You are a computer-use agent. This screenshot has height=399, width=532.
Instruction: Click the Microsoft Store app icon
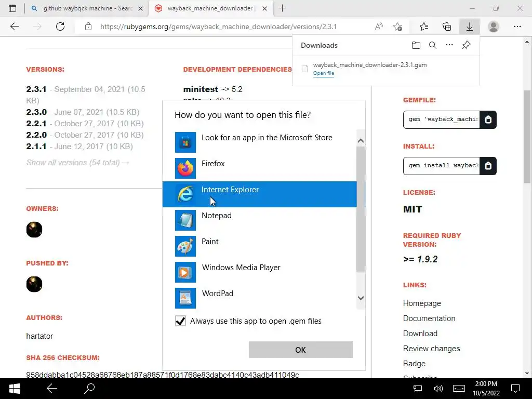(185, 142)
